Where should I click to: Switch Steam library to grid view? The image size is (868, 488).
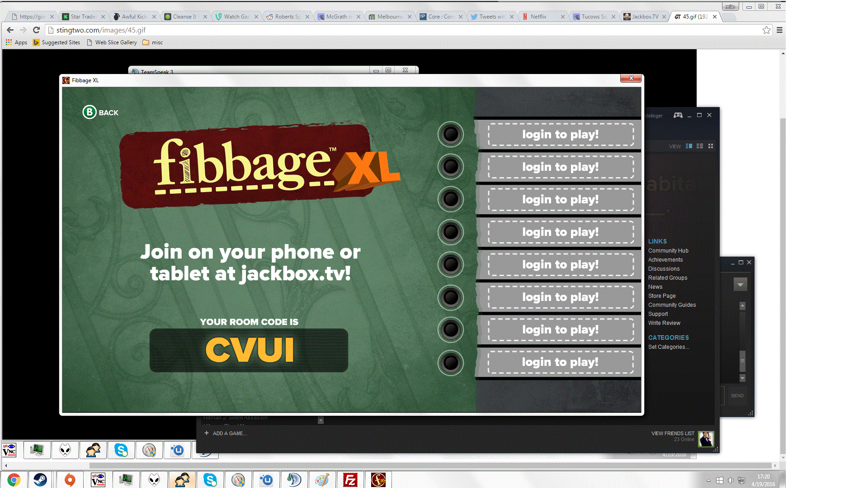711,146
